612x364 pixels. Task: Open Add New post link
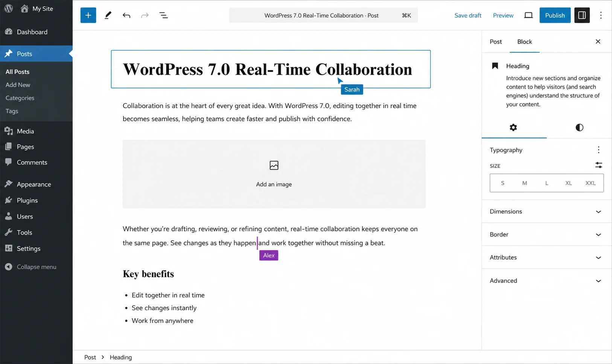click(x=18, y=85)
